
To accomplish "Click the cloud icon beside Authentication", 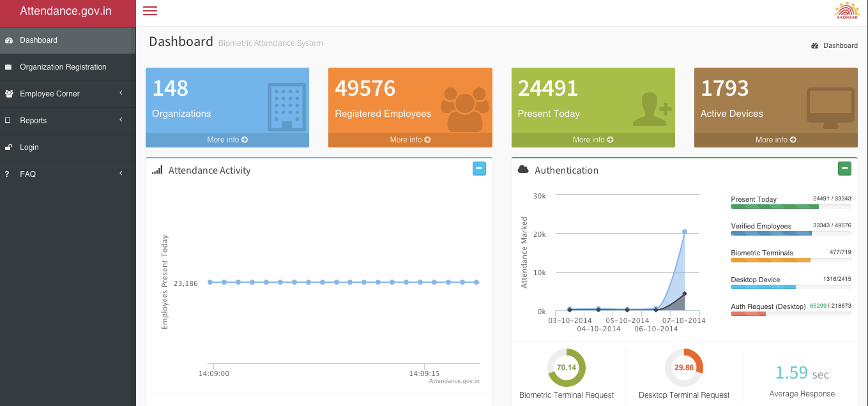I will coord(523,170).
